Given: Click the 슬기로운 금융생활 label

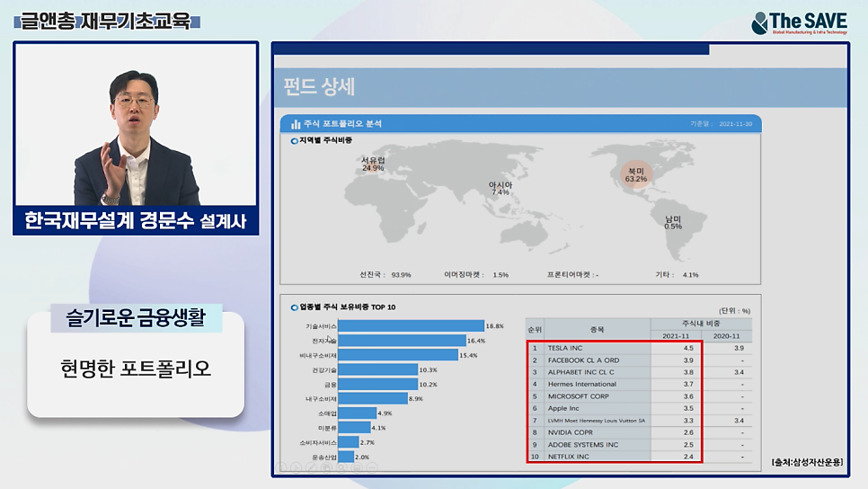Looking at the screenshot, I should tap(137, 318).
